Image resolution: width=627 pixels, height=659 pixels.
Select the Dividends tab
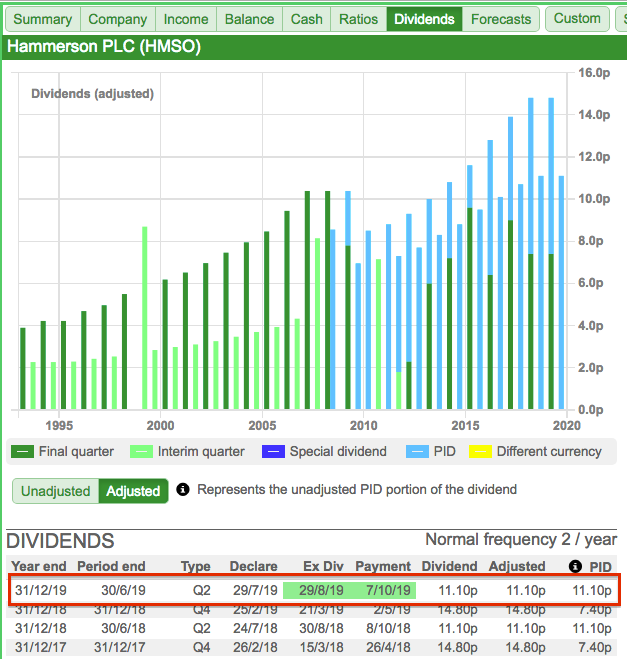click(424, 19)
